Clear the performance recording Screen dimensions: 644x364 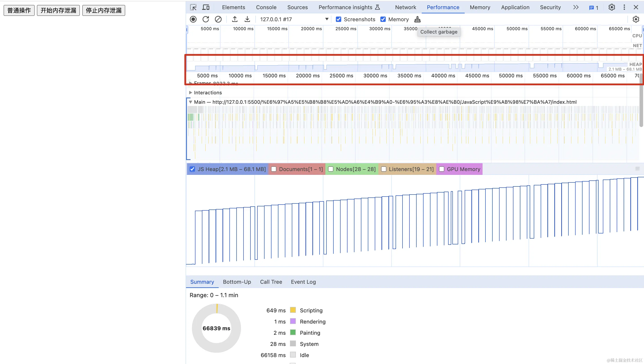click(x=218, y=19)
